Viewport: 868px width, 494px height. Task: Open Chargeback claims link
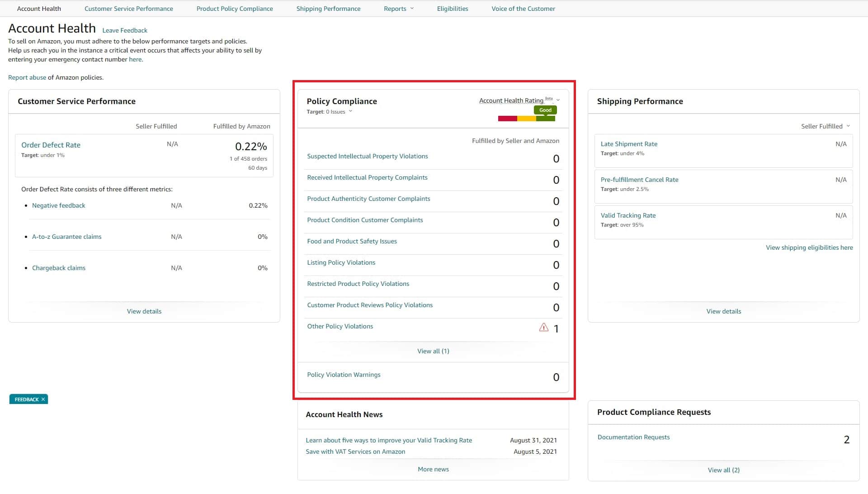tap(59, 268)
